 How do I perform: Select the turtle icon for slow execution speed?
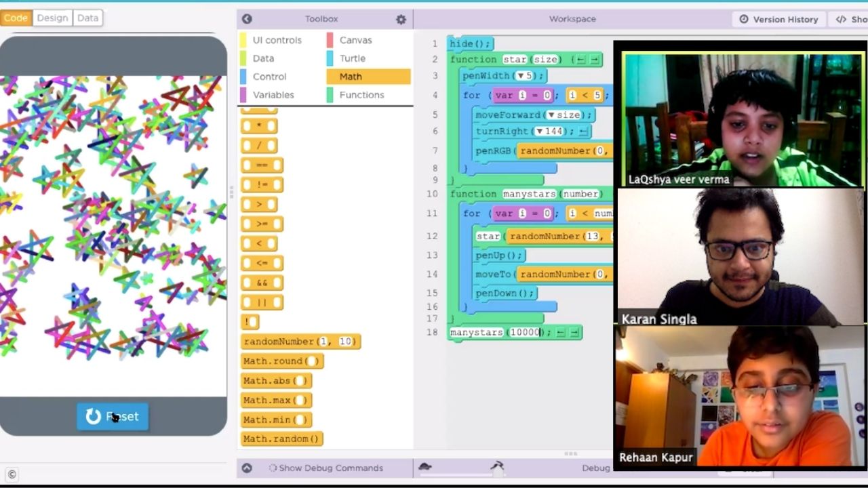(425, 466)
